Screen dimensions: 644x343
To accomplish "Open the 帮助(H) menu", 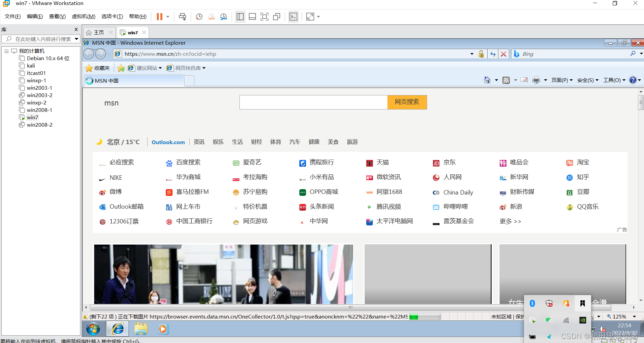I will coord(138,16).
